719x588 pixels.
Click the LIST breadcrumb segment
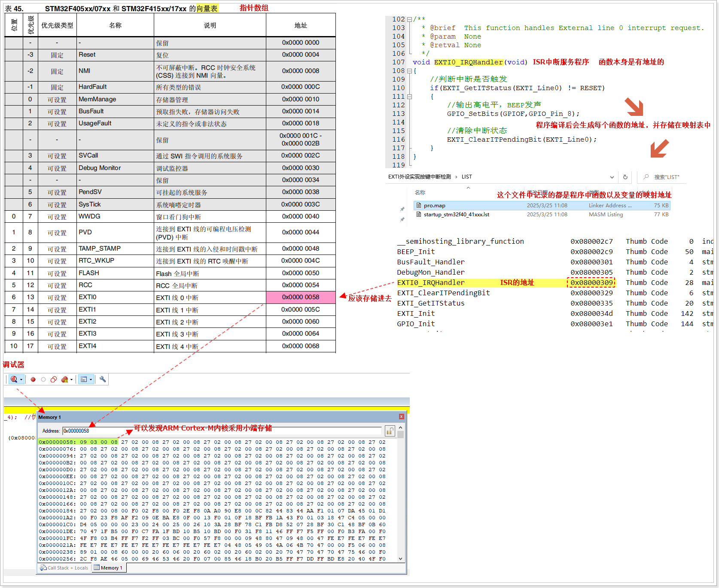[x=467, y=177]
